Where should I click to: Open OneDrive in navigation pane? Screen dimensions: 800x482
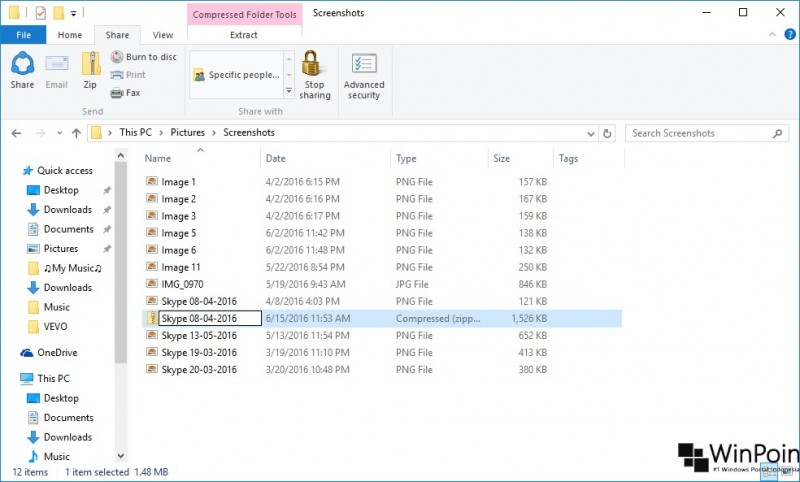57,352
